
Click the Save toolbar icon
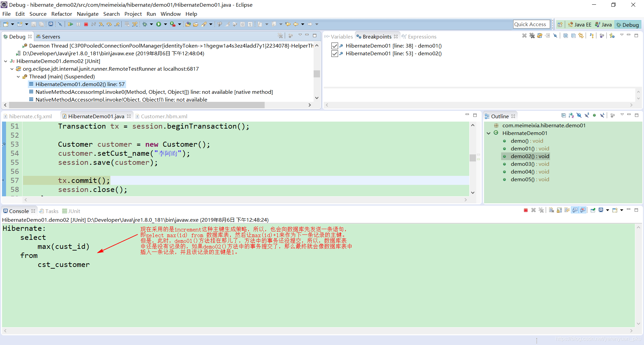point(34,24)
